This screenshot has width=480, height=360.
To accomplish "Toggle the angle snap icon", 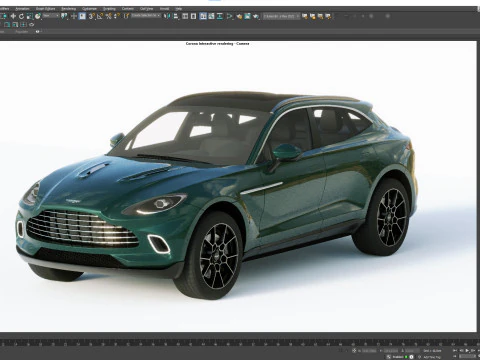I will tap(100, 16).
